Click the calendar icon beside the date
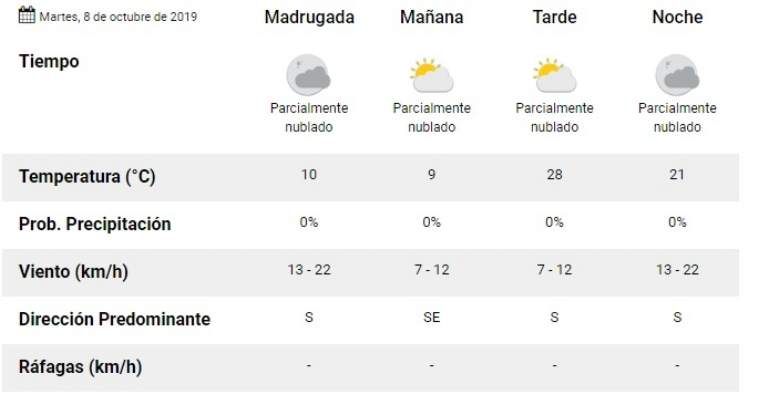768x404 pixels. pos(27,16)
